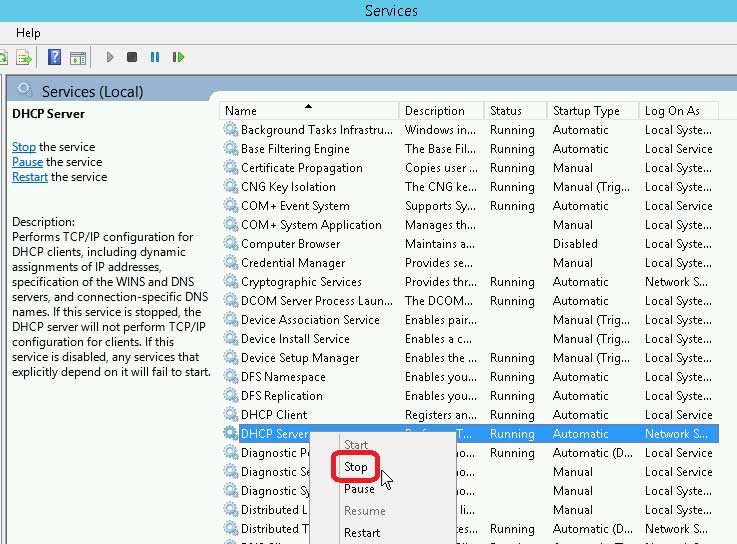Click the Export List toolbar icon
This screenshot has height=544, width=737.
coord(23,58)
